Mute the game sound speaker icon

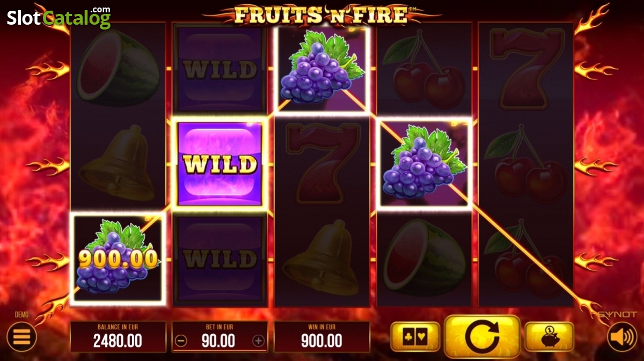click(x=622, y=337)
